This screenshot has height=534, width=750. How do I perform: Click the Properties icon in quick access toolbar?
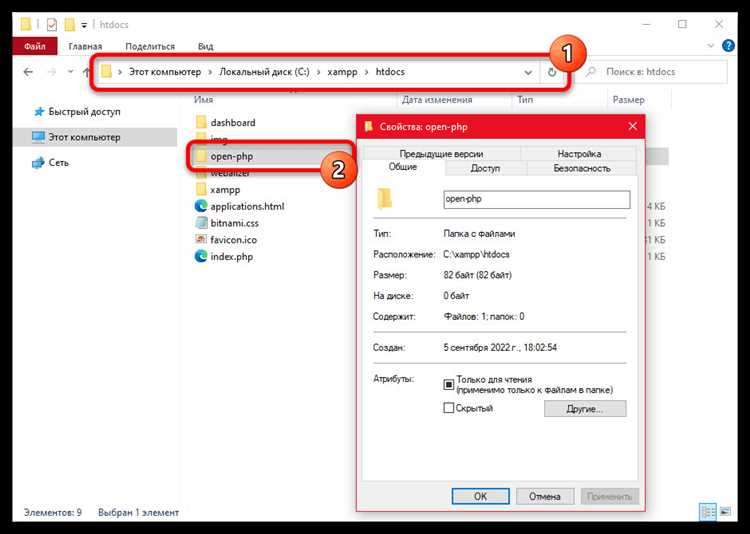tap(52, 24)
